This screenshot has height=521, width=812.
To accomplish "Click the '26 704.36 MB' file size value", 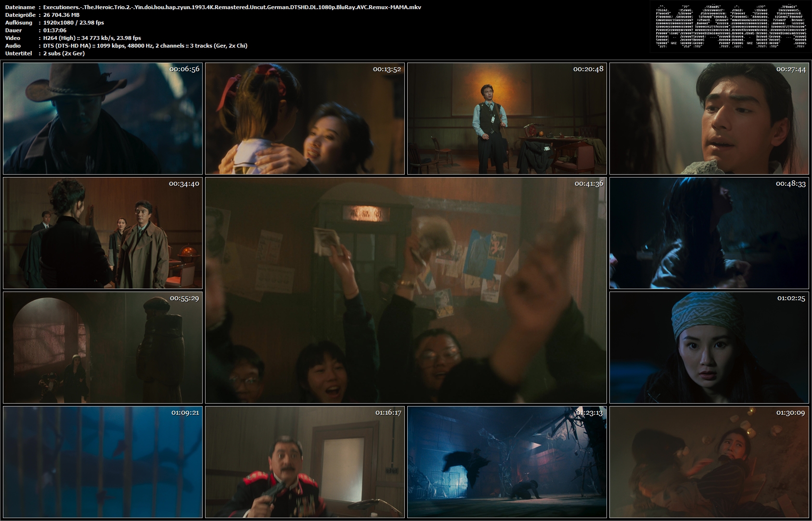I will pyautogui.click(x=61, y=15).
